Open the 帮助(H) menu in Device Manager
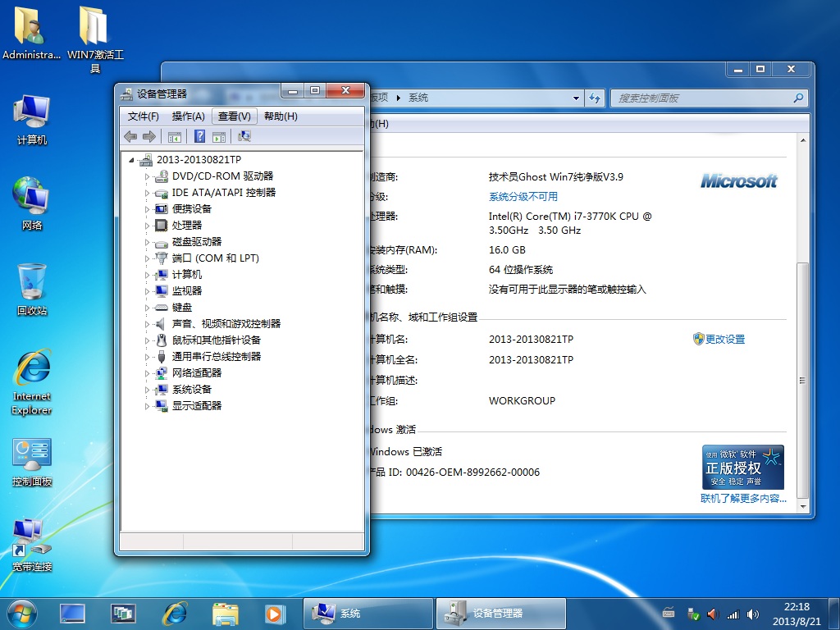 coord(281,116)
